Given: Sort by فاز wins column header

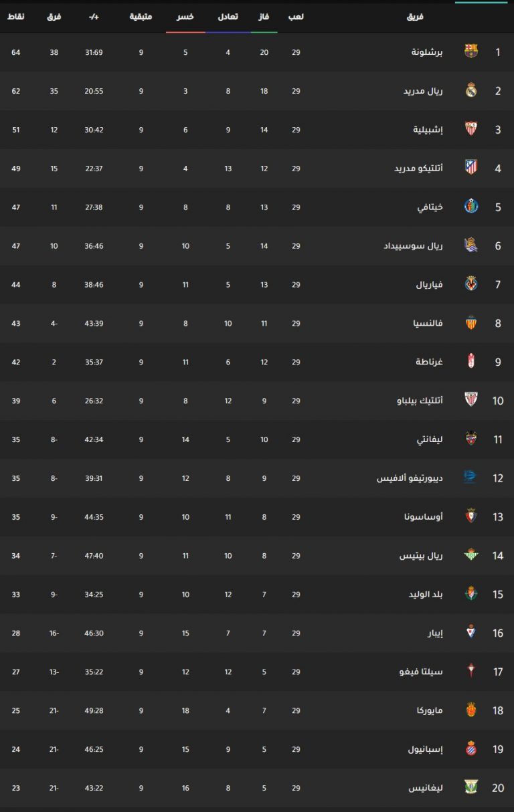Looking at the screenshot, I should [264, 16].
